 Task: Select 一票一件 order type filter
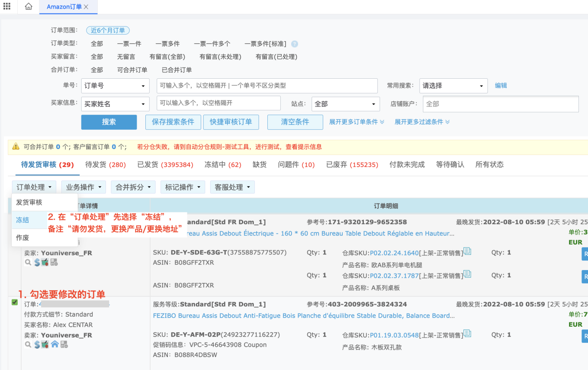pos(129,44)
